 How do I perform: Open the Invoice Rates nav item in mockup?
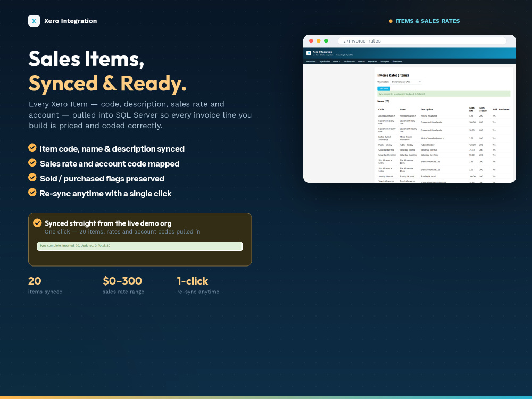[x=349, y=61]
